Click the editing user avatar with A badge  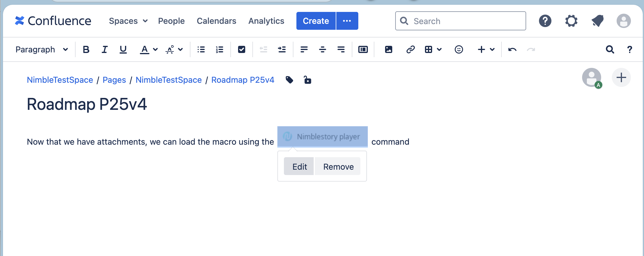(592, 78)
